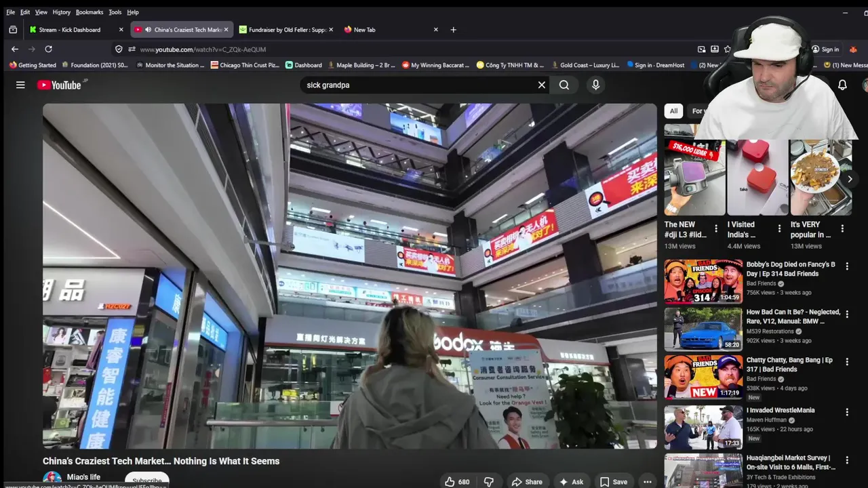Open YouTube notifications bell
The width and height of the screenshot is (868, 488).
click(842, 85)
